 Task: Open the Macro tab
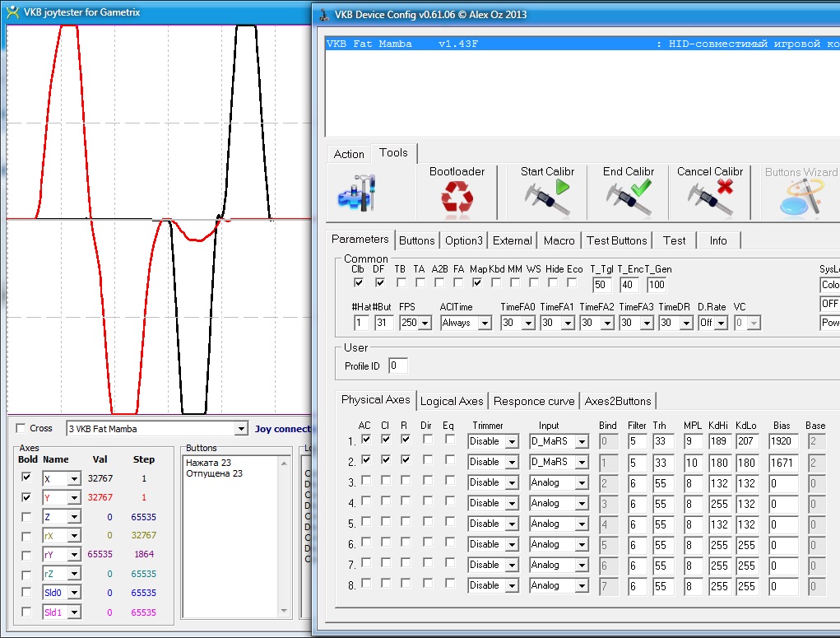pos(559,240)
